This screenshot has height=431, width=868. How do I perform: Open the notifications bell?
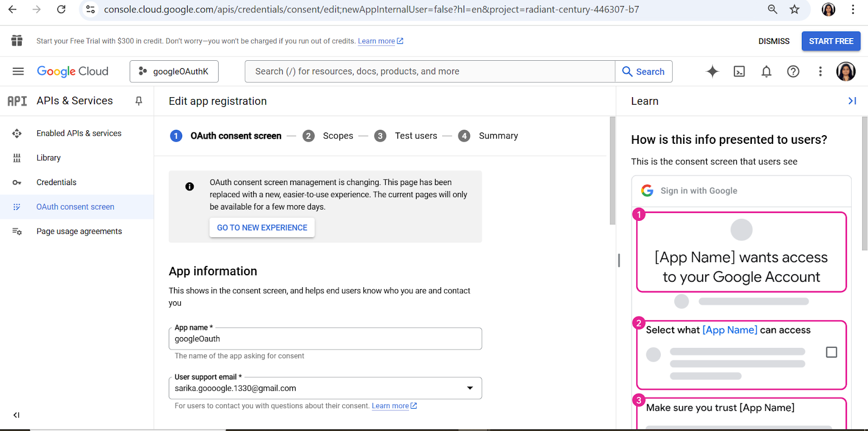click(767, 71)
